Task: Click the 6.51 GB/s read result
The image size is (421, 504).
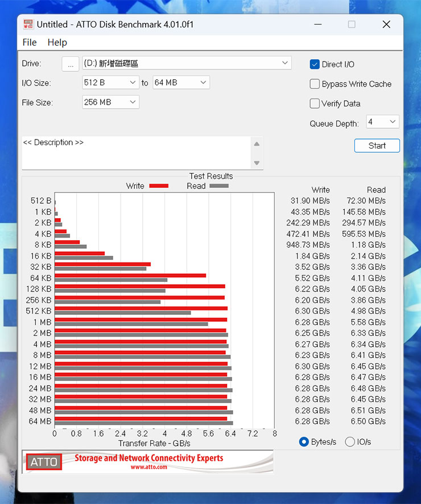Action: click(368, 411)
